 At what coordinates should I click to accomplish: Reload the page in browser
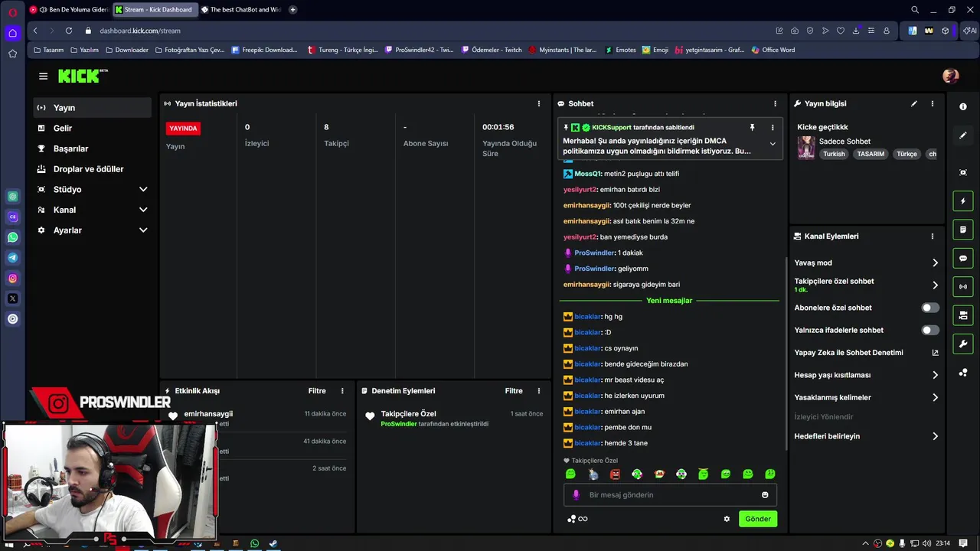click(69, 31)
